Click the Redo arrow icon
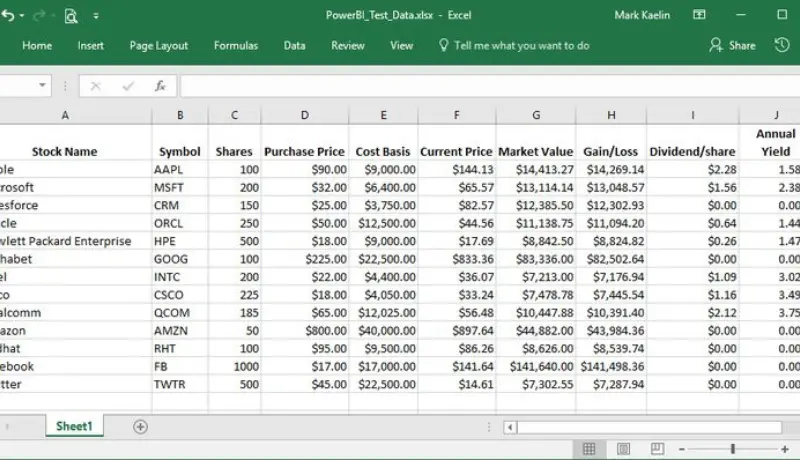 point(38,16)
